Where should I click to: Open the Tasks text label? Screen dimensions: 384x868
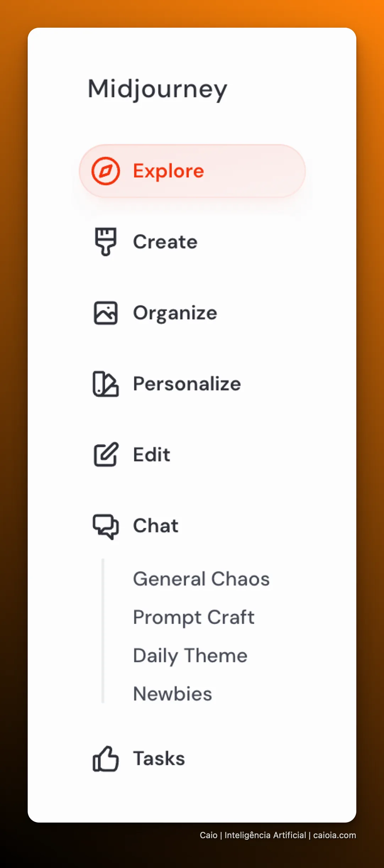(x=159, y=759)
